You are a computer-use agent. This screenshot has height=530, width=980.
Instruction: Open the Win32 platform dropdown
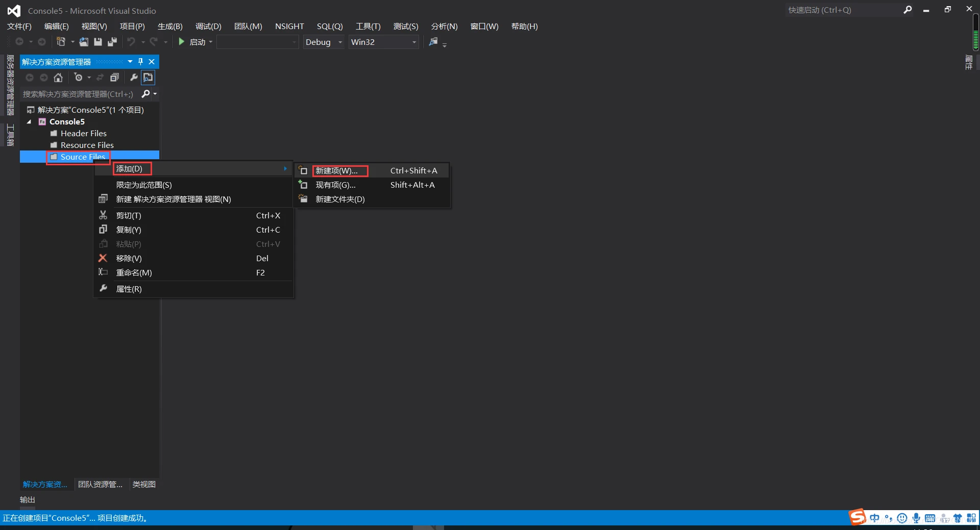tap(384, 42)
